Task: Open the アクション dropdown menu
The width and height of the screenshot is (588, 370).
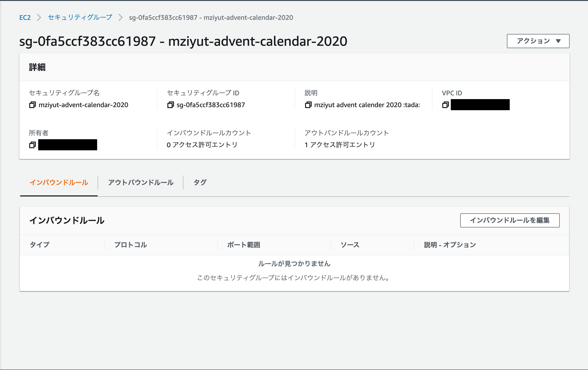Action: 538,41
